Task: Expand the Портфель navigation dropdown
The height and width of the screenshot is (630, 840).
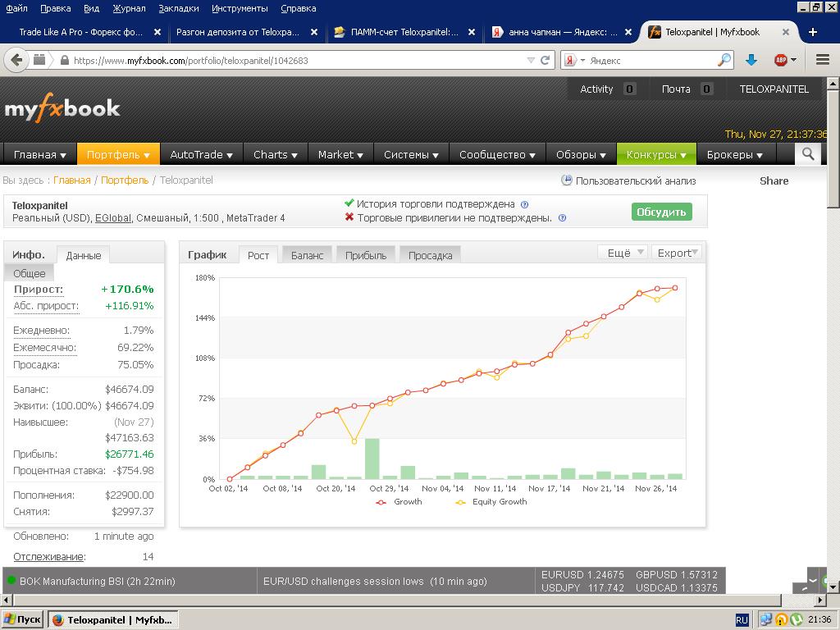Action: pyautogui.click(x=118, y=154)
